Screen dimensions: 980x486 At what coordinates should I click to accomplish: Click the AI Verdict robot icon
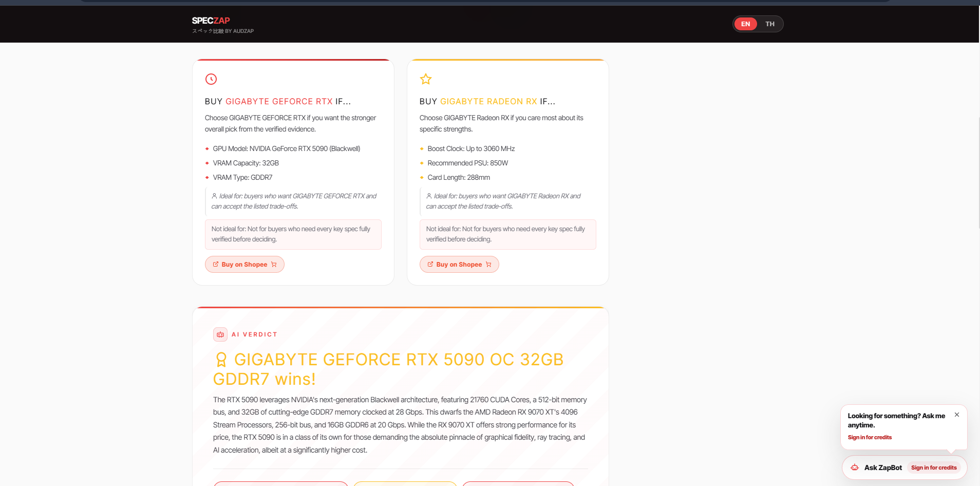[x=220, y=334]
